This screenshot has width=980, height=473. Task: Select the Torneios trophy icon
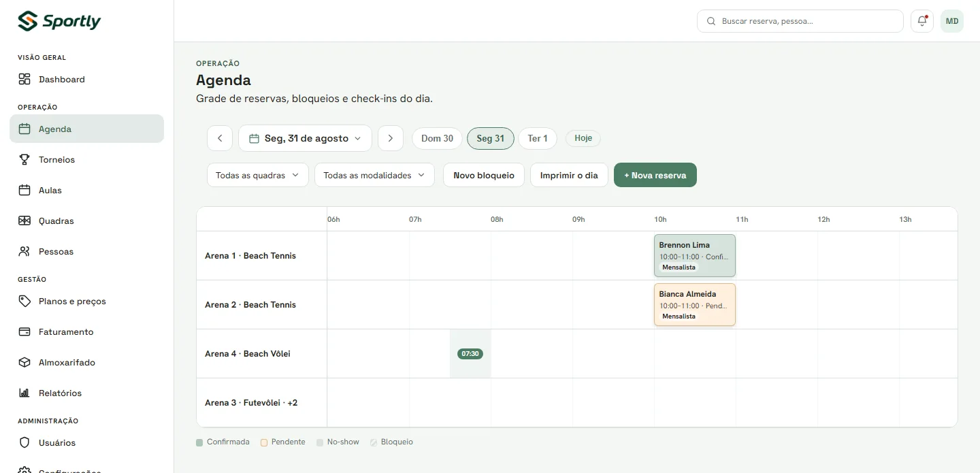(24, 159)
